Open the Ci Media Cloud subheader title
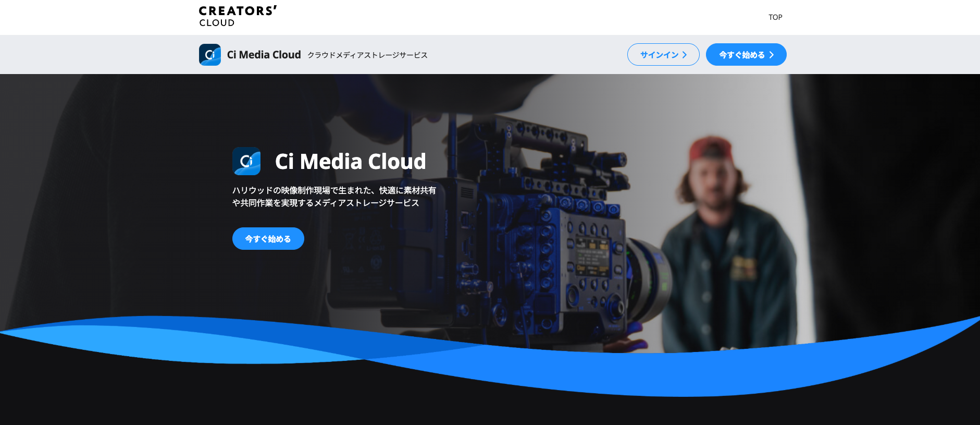 click(x=264, y=55)
